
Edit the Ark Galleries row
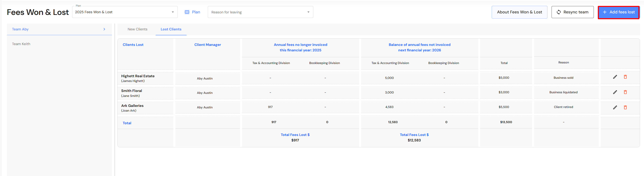(x=615, y=107)
